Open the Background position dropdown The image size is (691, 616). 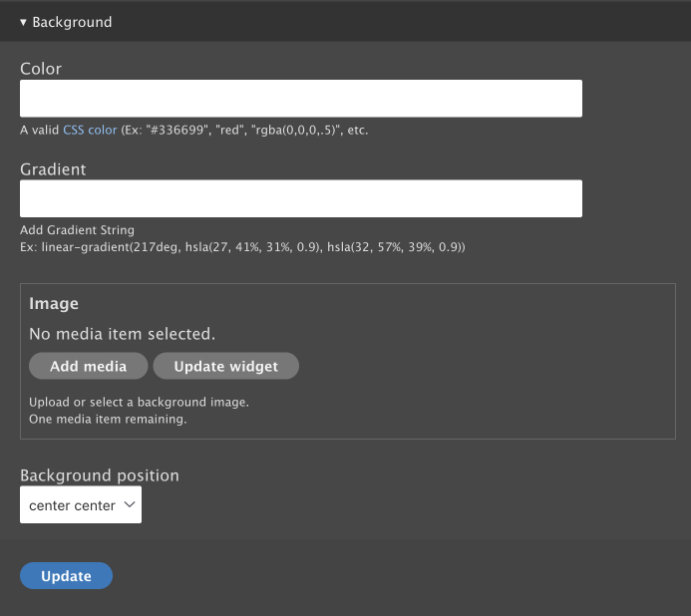[80, 505]
